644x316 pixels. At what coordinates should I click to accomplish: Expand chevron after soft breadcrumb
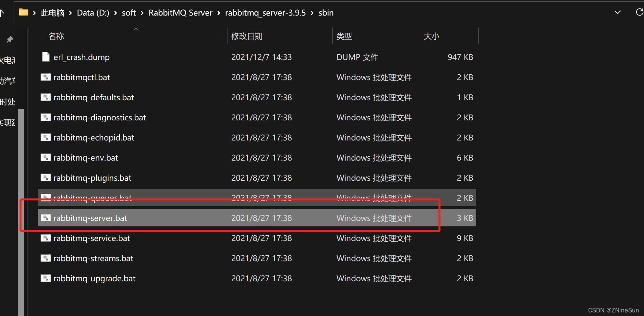pyautogui.click(x=142, y=13)
